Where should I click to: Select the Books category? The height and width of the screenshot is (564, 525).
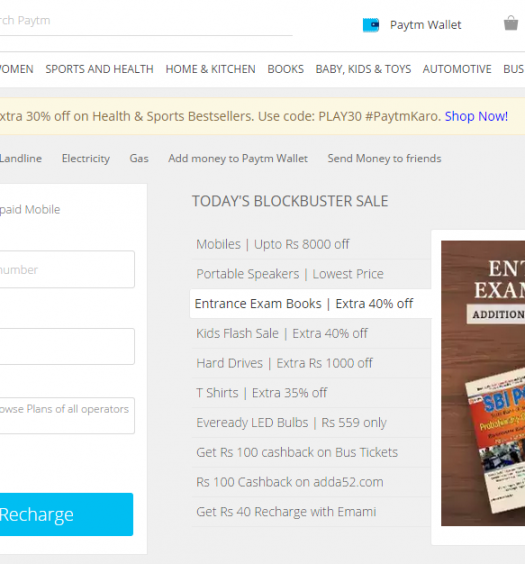tap(286, 69)
